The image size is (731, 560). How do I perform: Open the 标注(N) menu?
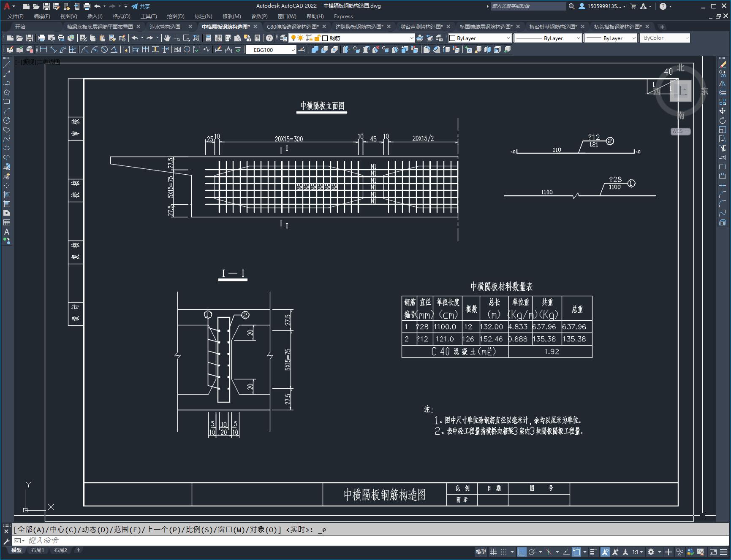203,16
